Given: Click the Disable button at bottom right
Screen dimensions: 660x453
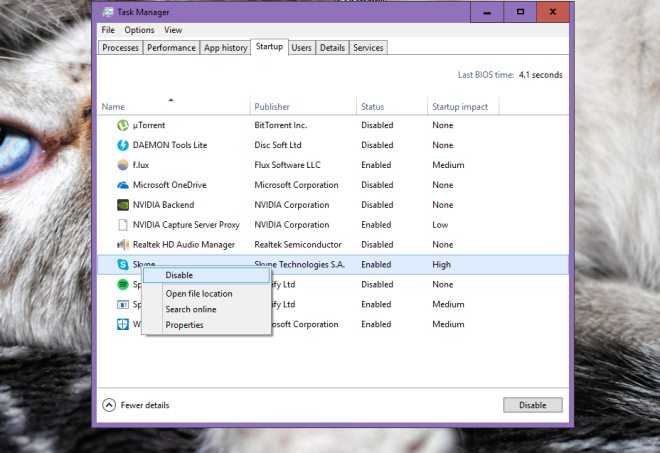Looking at the screenshot, I should (532, 405).
